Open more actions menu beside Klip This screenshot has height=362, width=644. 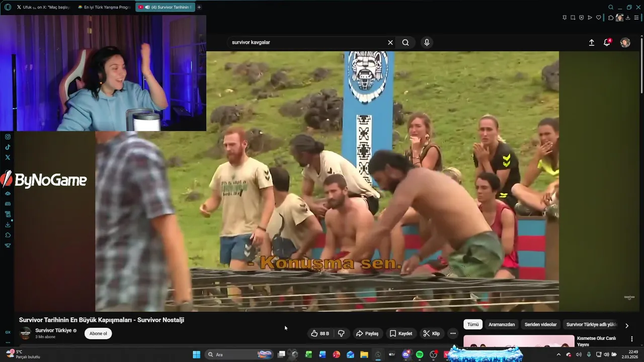pos(453,333)
